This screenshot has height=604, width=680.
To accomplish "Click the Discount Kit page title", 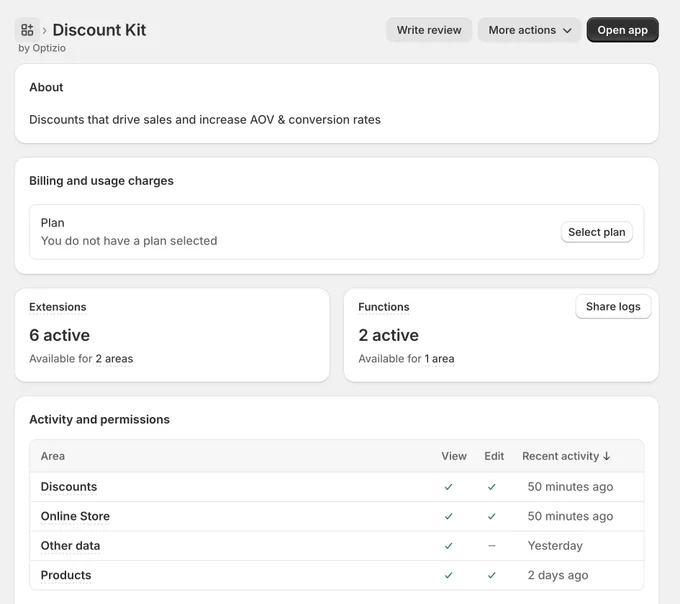I will tap(99, 30).
